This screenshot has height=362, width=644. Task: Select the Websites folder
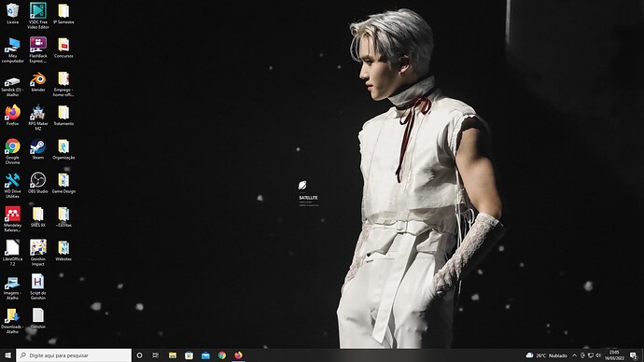[x=63, y=250]
